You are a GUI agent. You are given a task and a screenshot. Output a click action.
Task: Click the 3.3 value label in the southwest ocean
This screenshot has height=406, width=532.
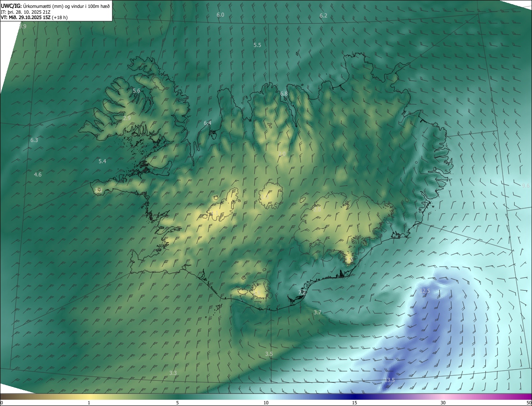tap(173, 373)
